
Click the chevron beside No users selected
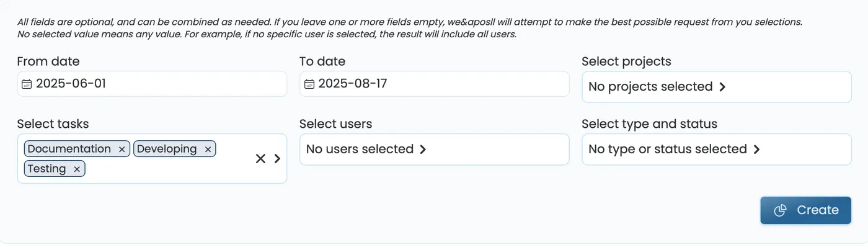[423, 150]
